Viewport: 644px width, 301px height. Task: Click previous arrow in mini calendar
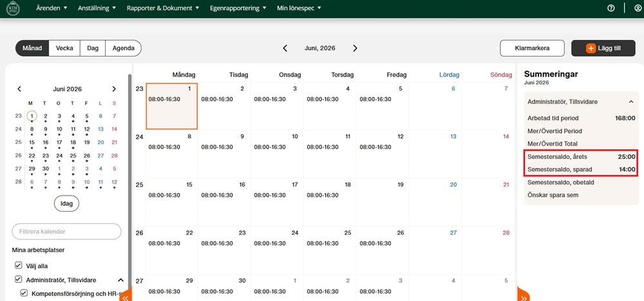click(19, 89)
